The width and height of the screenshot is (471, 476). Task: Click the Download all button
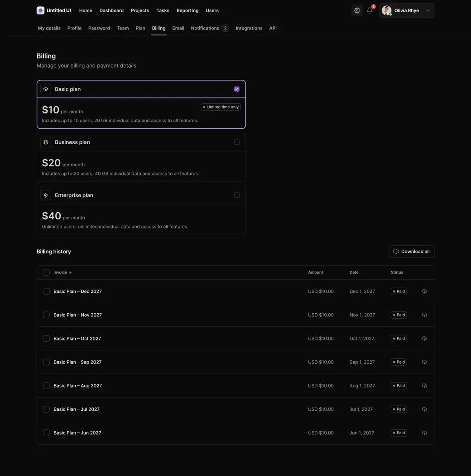tap(411, 251)
